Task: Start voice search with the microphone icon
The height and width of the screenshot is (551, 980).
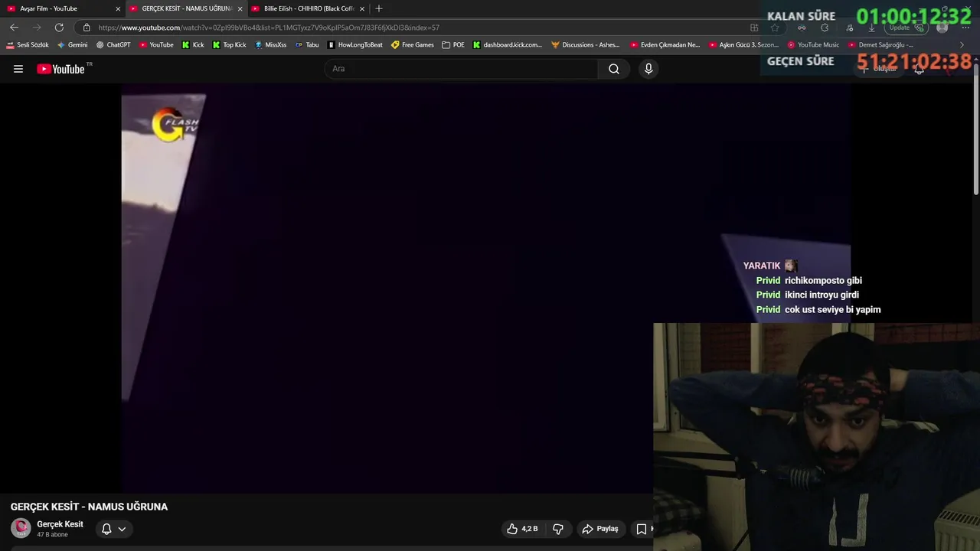Action: (x=648, y=69)
